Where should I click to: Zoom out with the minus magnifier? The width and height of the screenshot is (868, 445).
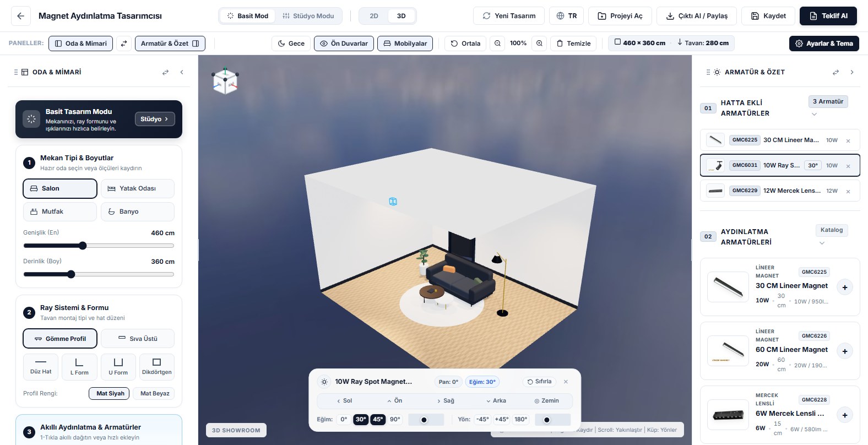(x=497, y=44)
